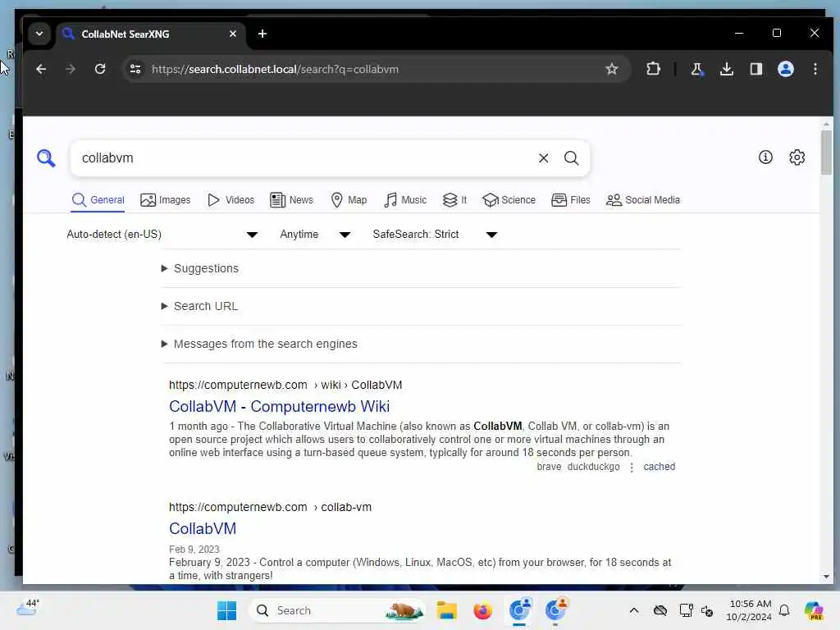Image resolution: width=840 pixels, height=630 pixels.
Task: Go back with the browser back arrow
Action: point(41,69)
